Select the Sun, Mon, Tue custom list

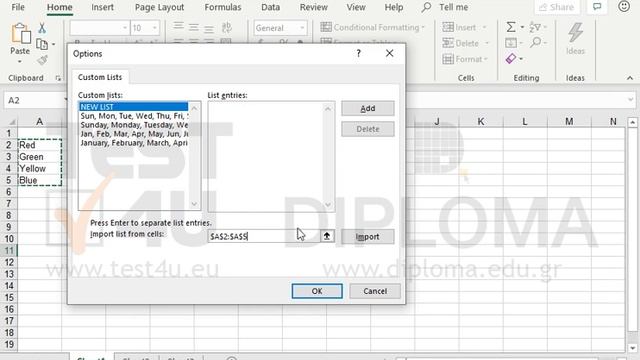(134, 116)
